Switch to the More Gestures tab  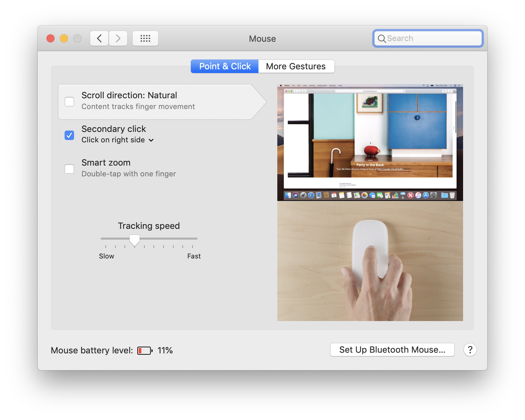[296, 66]
